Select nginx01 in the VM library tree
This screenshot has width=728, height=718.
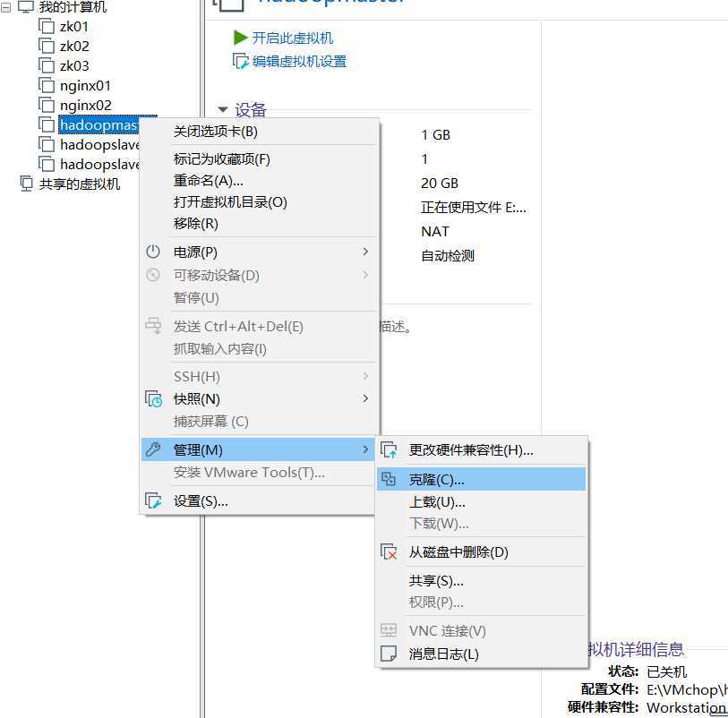85,86
